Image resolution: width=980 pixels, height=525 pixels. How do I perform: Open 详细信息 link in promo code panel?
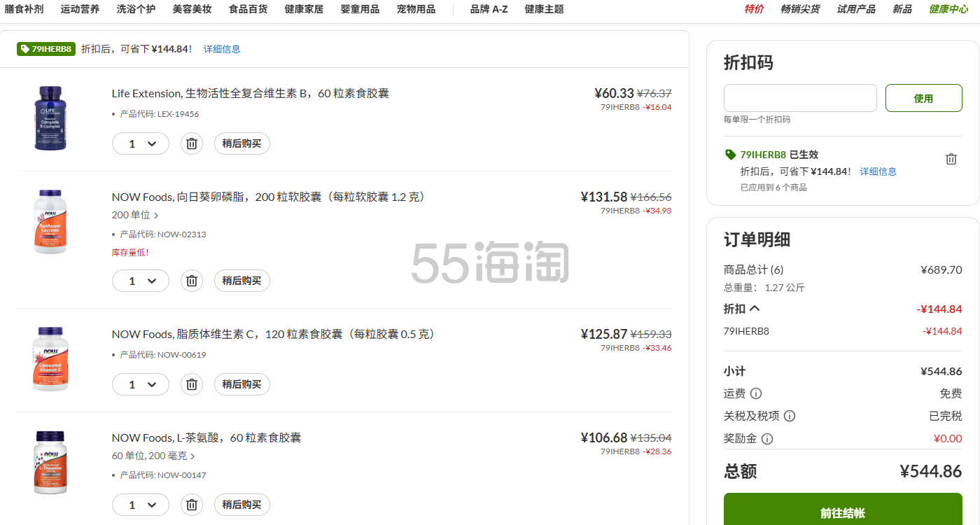tap(878, 171)
